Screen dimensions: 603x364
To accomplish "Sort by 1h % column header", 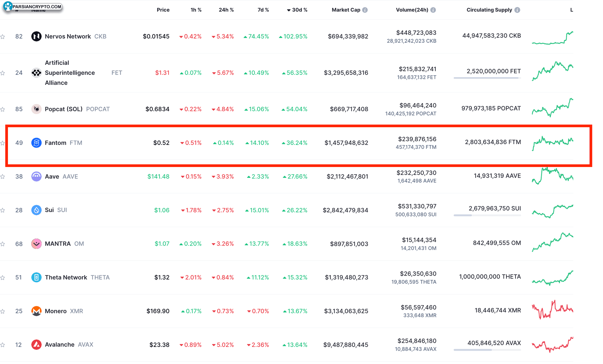I will (x=196, y=10).
